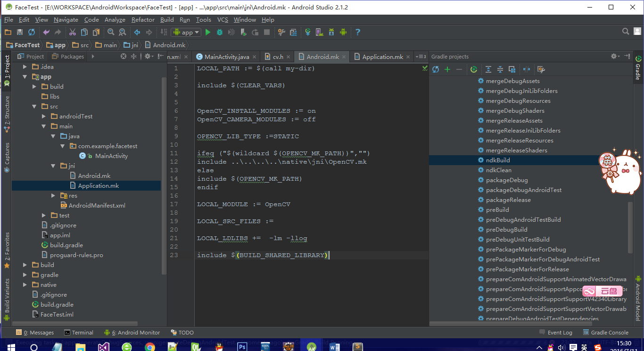Open the Terminal tool window button

(79, 333)
